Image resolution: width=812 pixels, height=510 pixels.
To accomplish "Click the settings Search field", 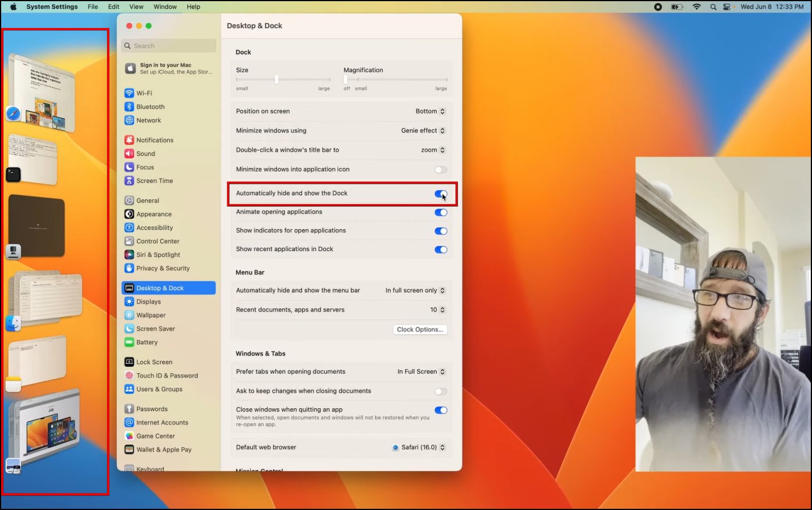I will click(169, 46).
